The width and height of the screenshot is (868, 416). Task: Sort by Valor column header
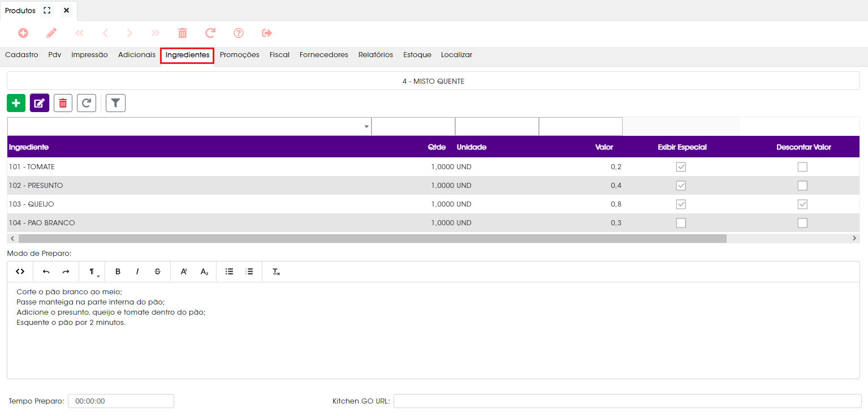point(604,147)
